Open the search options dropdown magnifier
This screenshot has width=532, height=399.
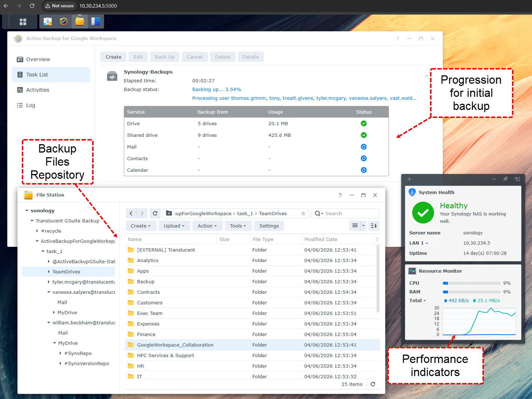point(319,213)
